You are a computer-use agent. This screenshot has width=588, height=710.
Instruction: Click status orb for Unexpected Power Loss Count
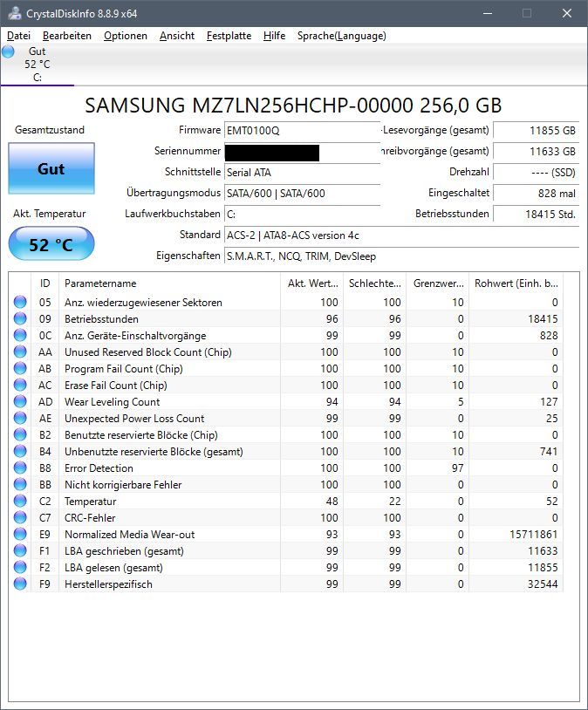20,419
